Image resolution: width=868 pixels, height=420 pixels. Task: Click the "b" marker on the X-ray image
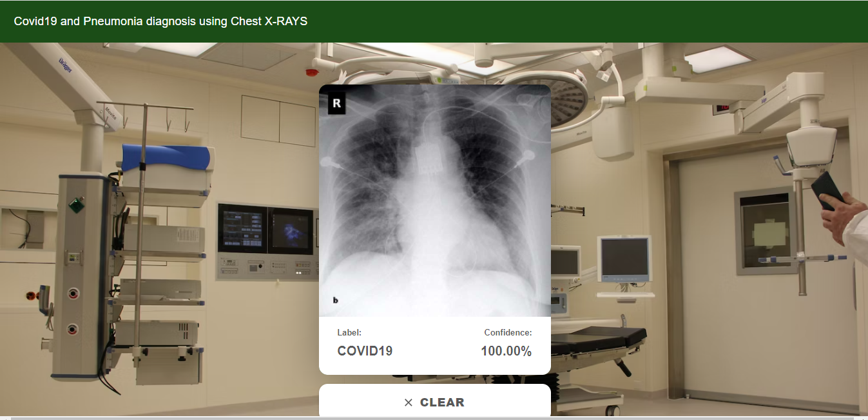pyautogui.click(x=334, y=299)
